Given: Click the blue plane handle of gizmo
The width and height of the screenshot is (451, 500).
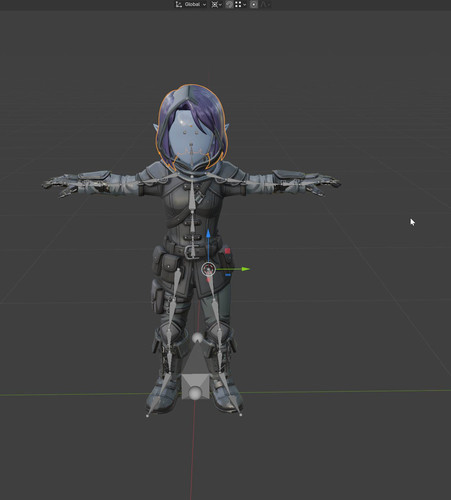Looking at the screenshot, I should 228,275.
